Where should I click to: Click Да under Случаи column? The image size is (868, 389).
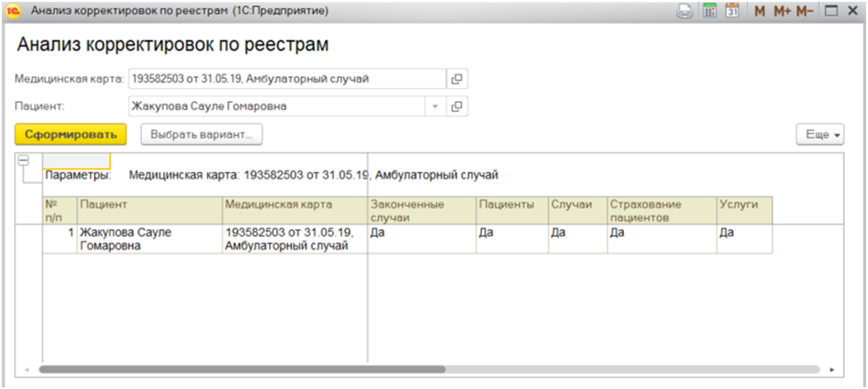[x=578, y=240]
